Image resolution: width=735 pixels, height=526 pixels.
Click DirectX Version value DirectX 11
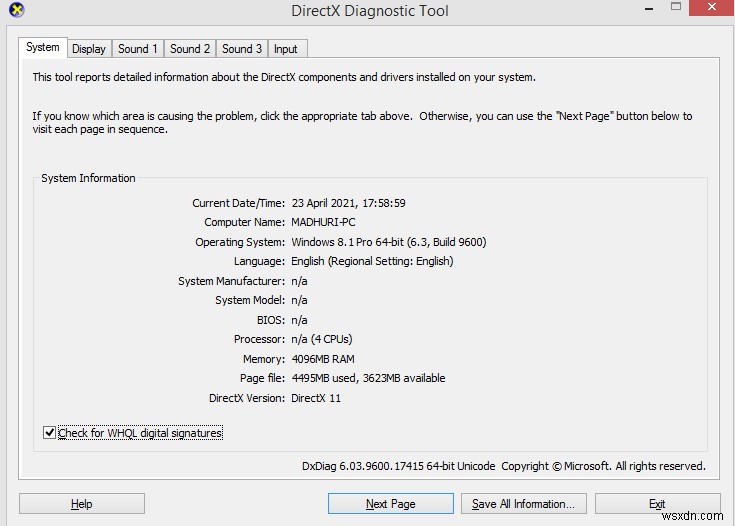[x=316, y=398]
